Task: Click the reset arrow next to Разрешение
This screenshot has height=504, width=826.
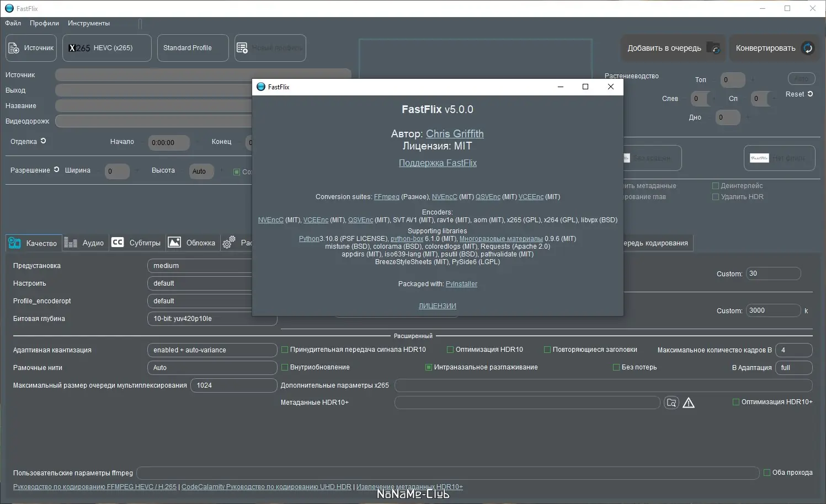Action: 56,170
